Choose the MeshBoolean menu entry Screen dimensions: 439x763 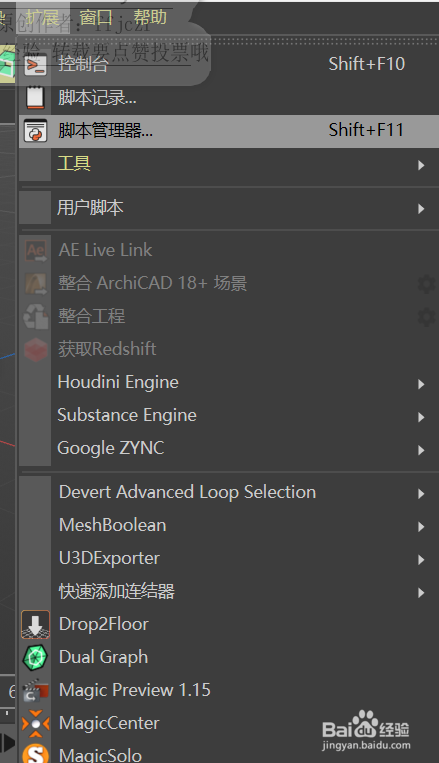pos(229,525)
